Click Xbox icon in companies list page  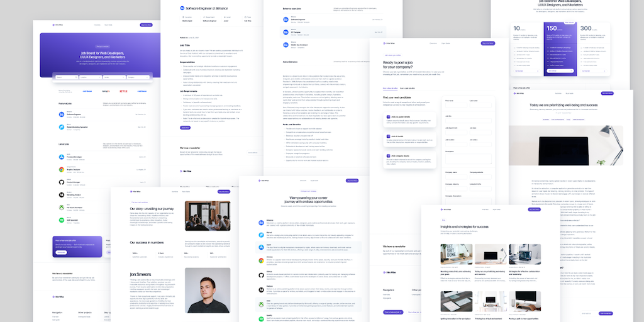261,304
